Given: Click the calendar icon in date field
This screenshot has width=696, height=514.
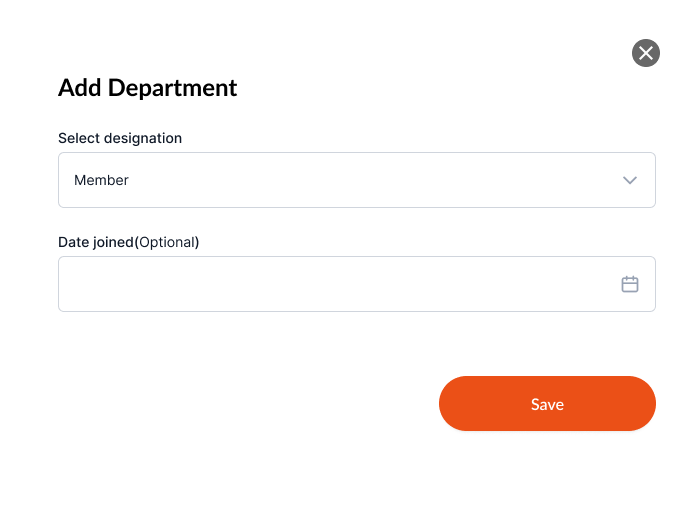Looking at the screenshot, I should (x=630, y=284).
